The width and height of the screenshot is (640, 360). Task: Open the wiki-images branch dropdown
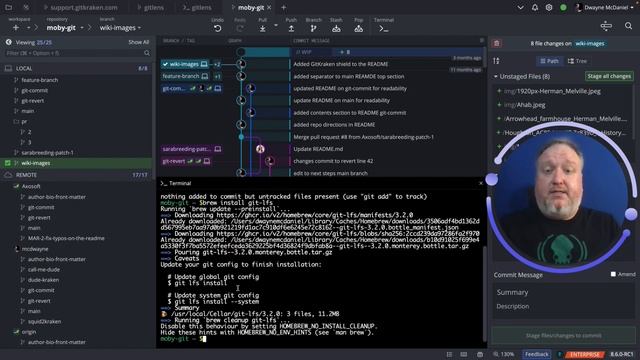[x=139, y=28]
